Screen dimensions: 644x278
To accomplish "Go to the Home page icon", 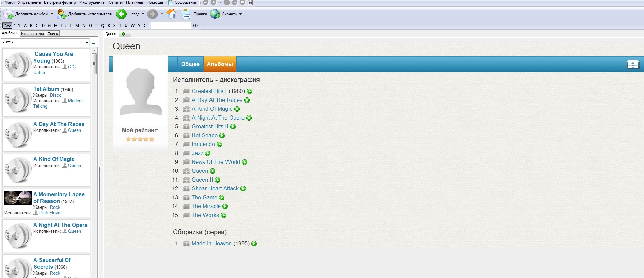I will tap(171, 14).
